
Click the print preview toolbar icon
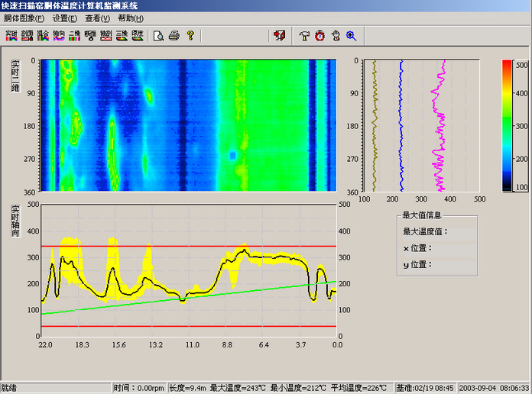[158, 35]
